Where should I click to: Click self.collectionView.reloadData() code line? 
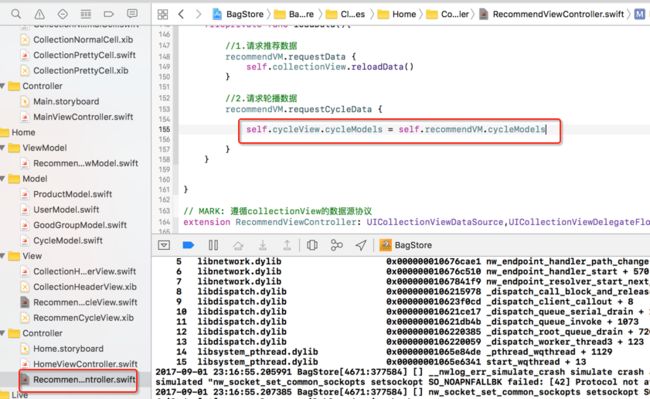click(330, 67)
